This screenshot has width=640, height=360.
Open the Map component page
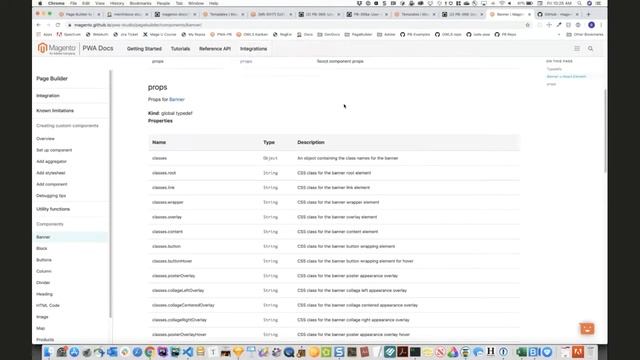[40, 329]
